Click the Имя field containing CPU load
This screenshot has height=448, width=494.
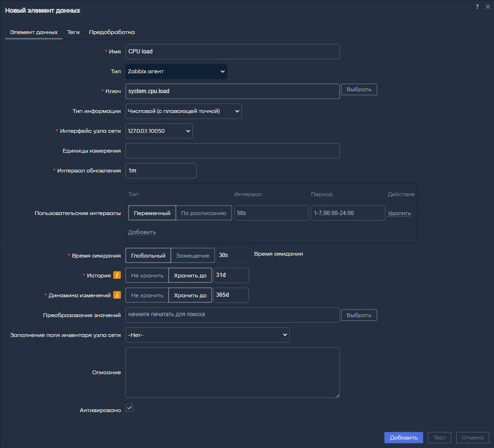point(233,52)
